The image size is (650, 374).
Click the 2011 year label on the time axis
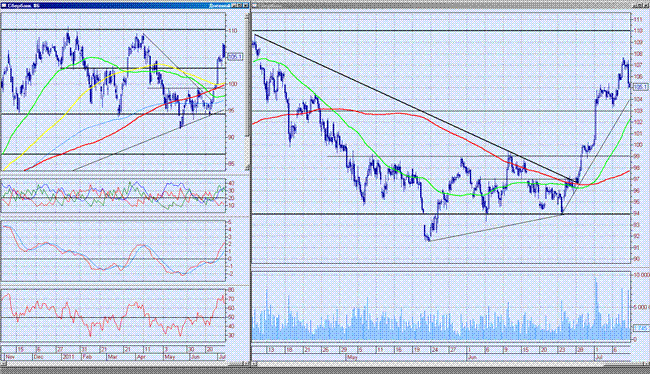coord(68,357)
